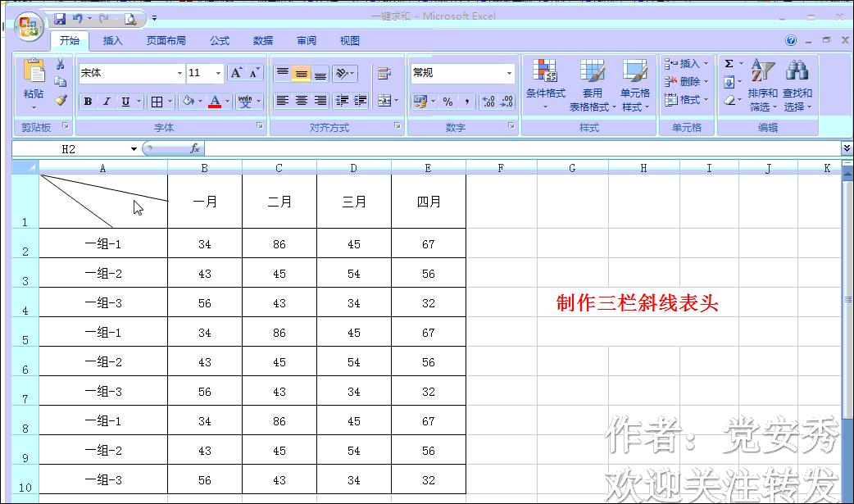Click 删除 in cells group
Screen dimensions: 854x504
click(686, 82)
